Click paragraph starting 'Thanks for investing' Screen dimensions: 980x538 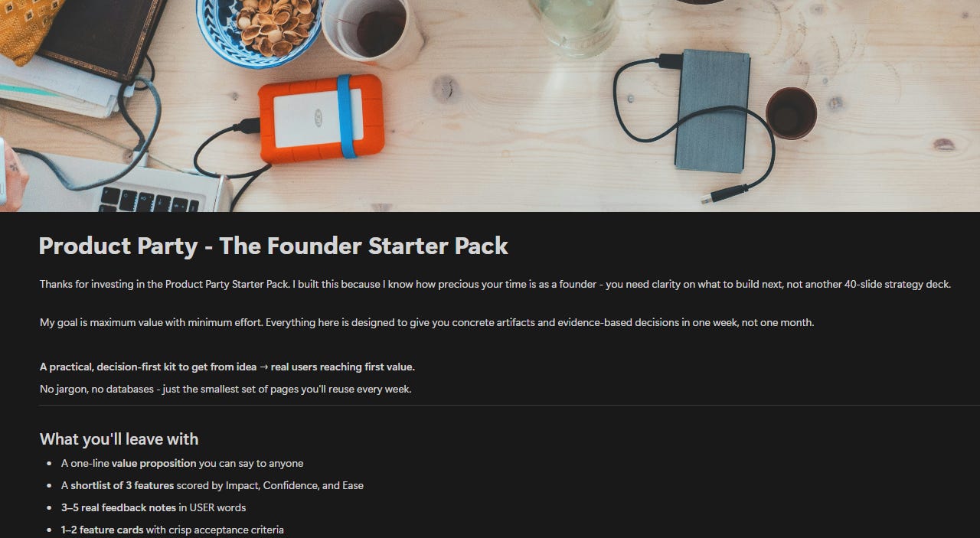point(495,284)
